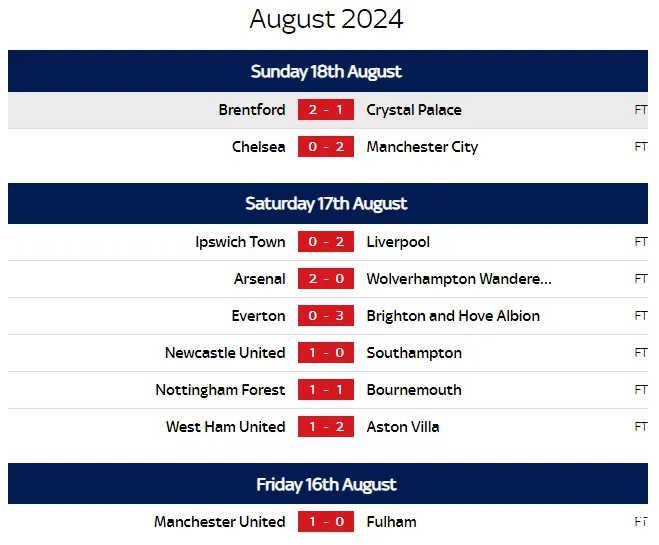
Task: Open the Brentford team link
Action: tap(252, 110)
